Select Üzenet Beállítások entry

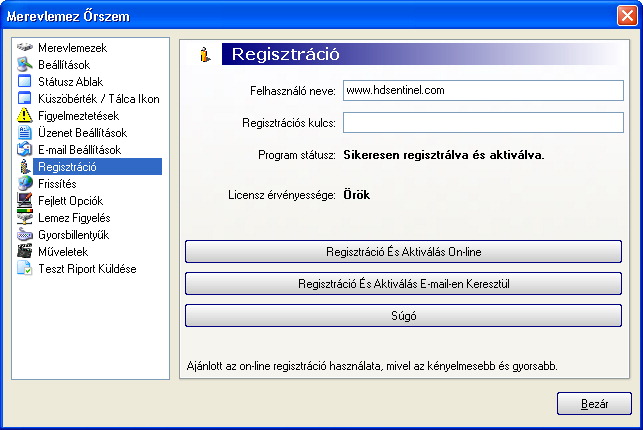coord(82,133)
